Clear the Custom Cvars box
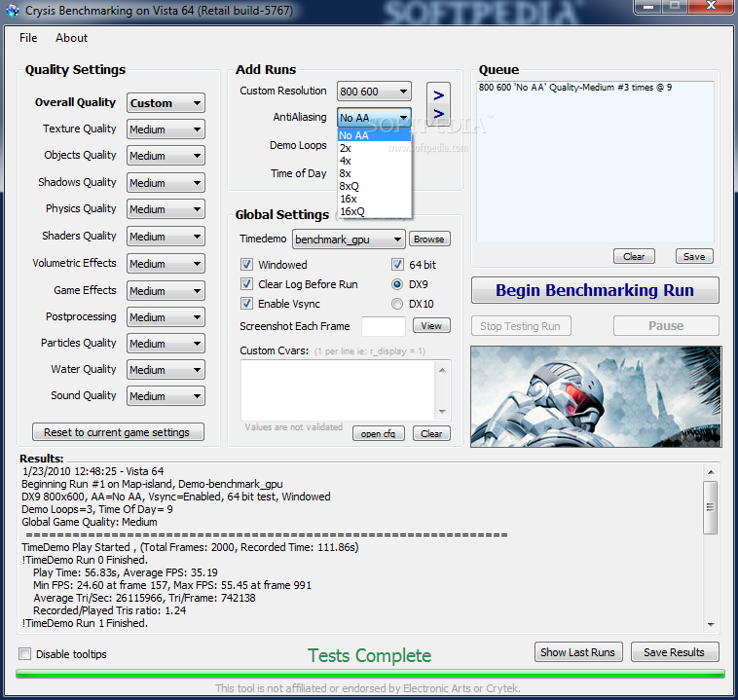 point(431,433)
